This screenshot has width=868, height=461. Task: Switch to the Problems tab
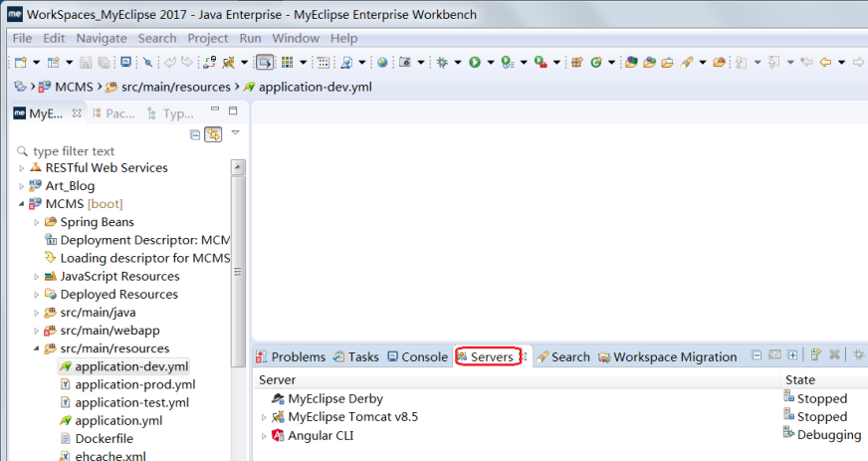[x=291, y=357]
